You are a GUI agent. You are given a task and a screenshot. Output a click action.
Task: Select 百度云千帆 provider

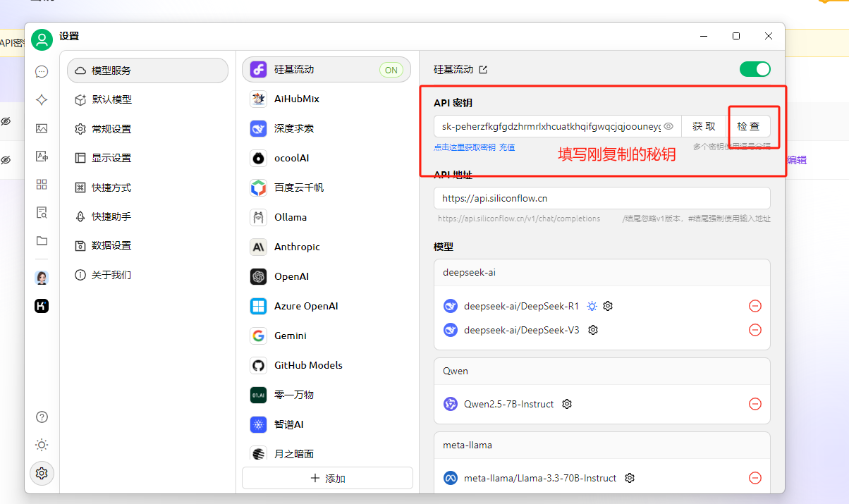326,188
